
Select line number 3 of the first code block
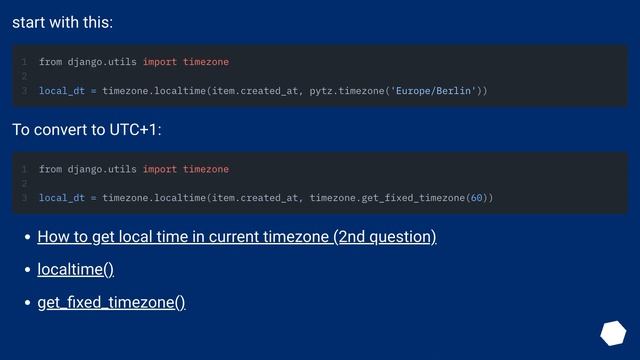[x=24, y=91]
